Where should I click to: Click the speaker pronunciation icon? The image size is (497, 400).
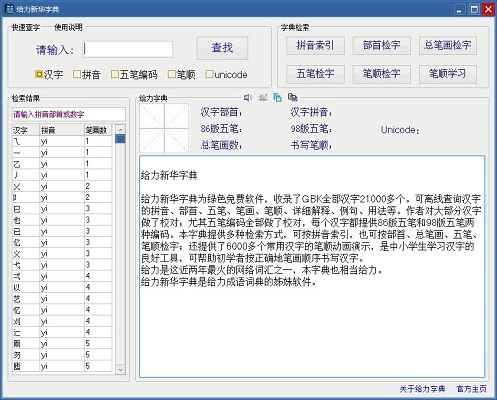coord(248,98)
